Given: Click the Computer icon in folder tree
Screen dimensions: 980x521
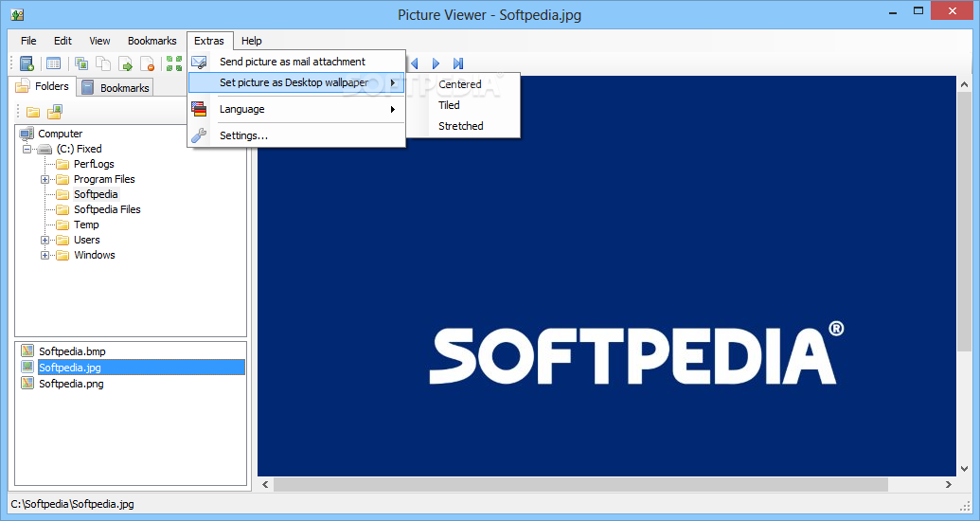Looking at the screenshot, I should (27, 134).
